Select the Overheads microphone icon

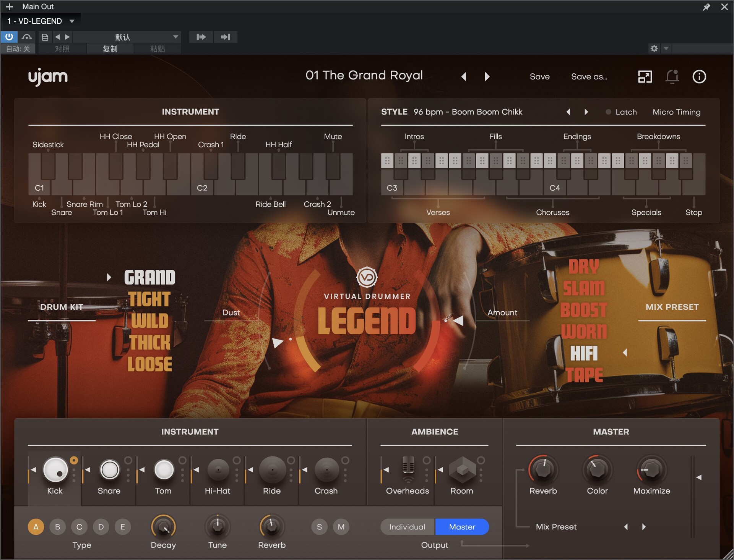coord(408,469)
